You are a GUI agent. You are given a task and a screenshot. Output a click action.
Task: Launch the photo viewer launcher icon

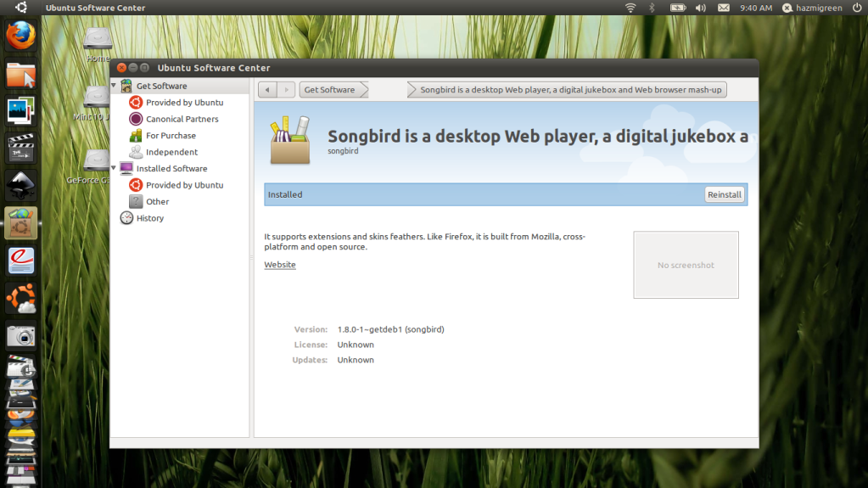click(20, 111)
